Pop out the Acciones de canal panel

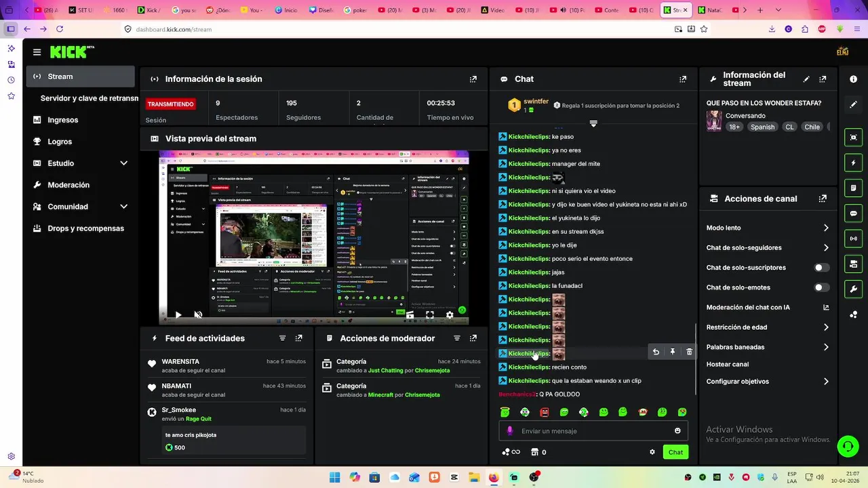[823, 199]
